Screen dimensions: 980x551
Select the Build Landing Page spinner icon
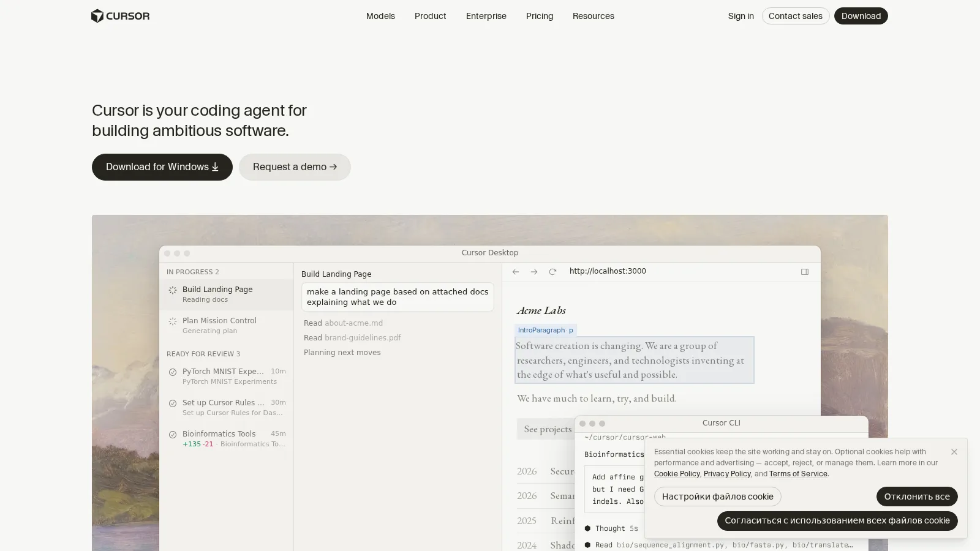(x=173, y=290)
